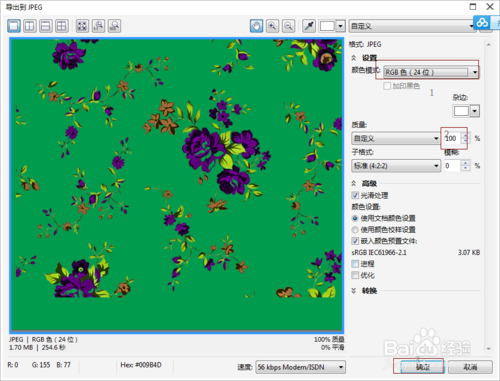
Task: Enable the 进程 progressive checkbox
Action: pos(355,264)
